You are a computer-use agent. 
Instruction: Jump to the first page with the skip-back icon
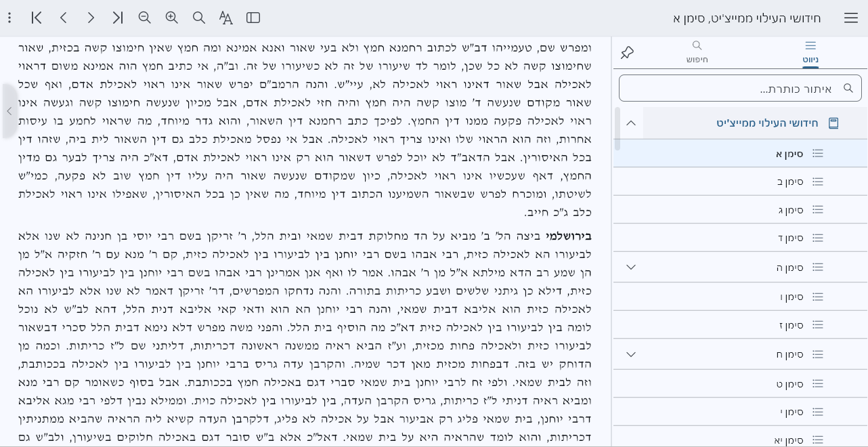(36, 18)
